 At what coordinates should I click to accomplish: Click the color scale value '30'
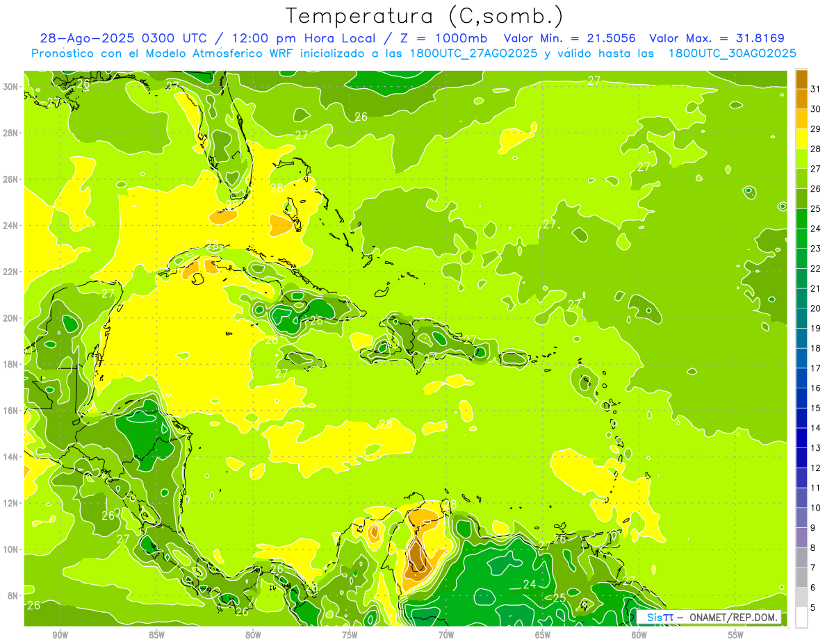(816, 109)
